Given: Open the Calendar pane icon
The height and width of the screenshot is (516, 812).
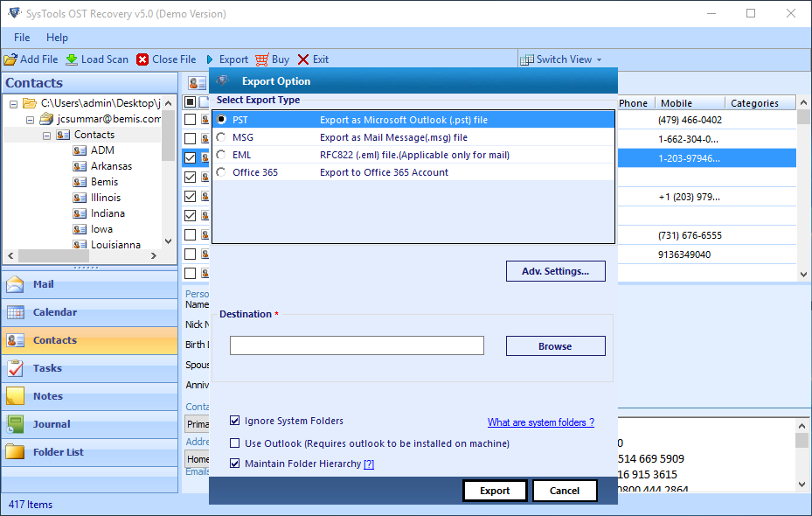Looking at the screenshot, I should tap(15, 312).
